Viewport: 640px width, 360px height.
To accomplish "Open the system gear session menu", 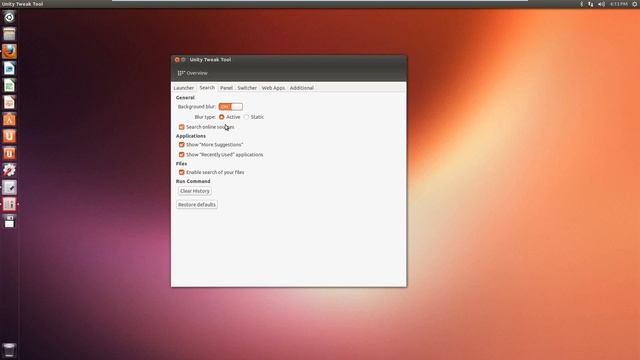I will 635,4.
